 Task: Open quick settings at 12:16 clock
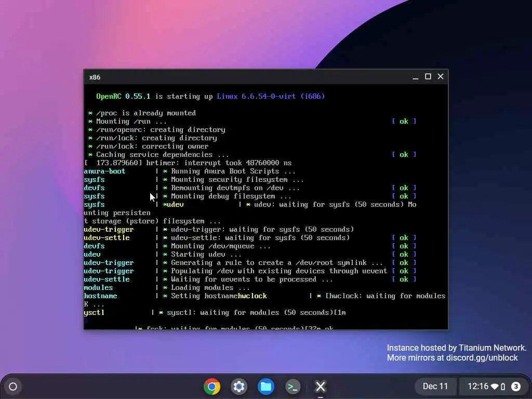click(478, 387)
